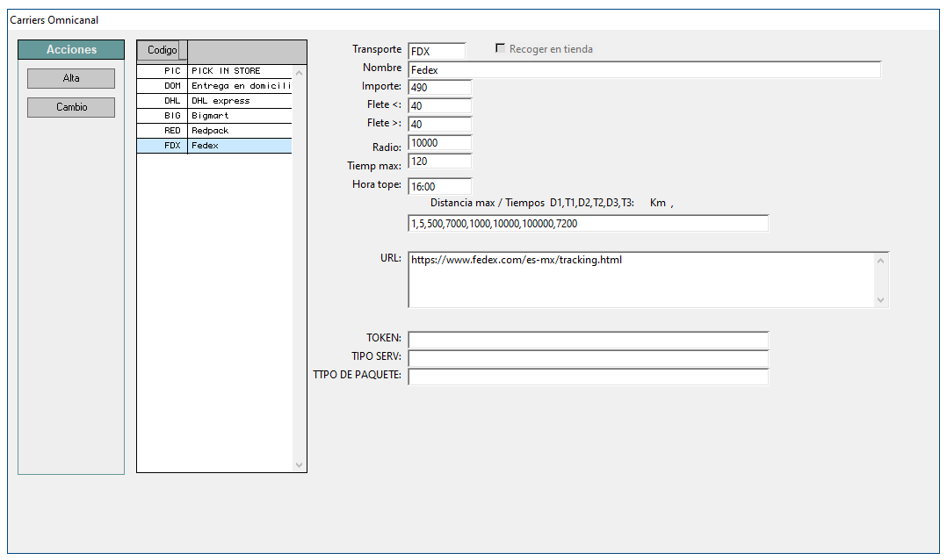Click the TIPO SERV input field
Image resolution: width=947 pixels, height=560 pixels.
[589, 358]
